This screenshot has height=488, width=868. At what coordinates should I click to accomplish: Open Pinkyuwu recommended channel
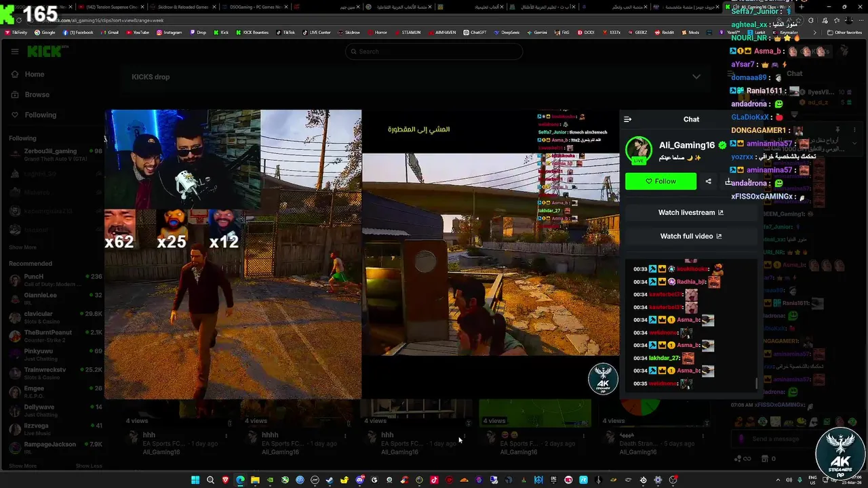point(56,354)
